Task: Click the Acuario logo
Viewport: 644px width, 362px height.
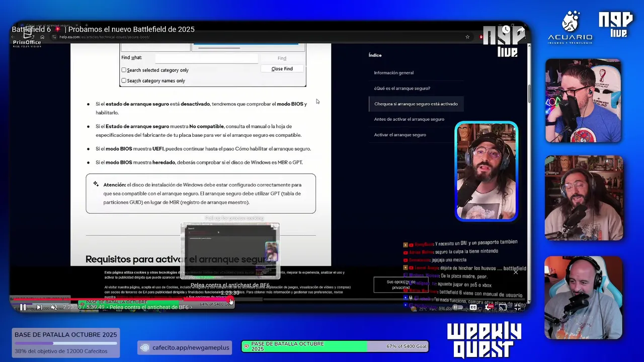Action: point(570,27)
